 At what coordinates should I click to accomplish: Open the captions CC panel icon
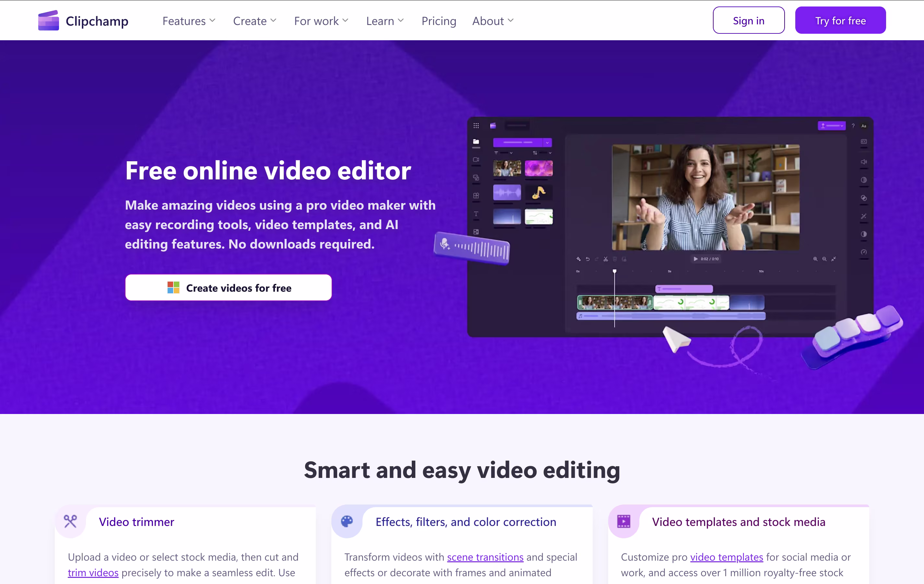click(863, 142)
